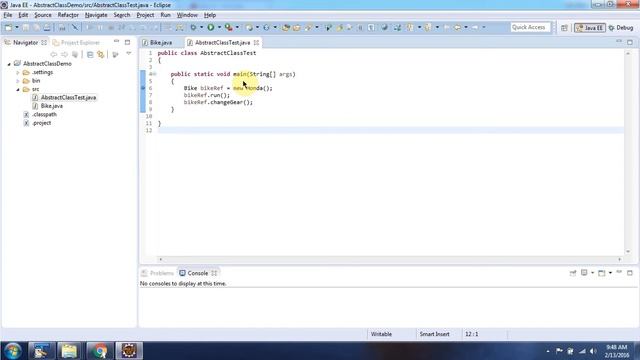The height and width of the screenshot is (360, 640).
Task: Select the Console tab
Action: 198,273
